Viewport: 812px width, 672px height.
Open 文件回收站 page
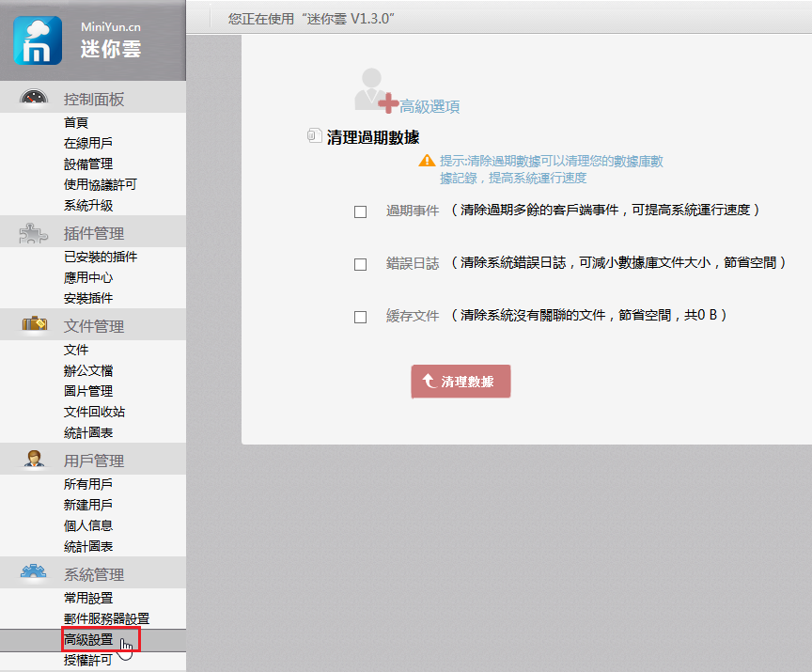94,412
